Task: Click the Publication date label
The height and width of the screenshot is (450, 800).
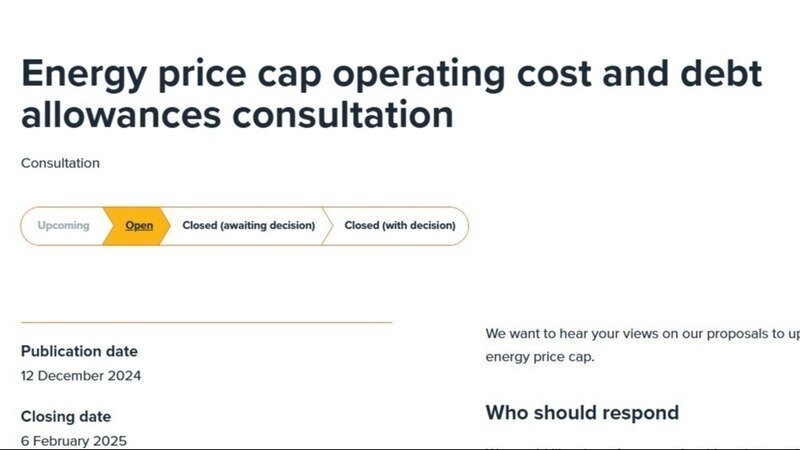Action: coord(79,351)
